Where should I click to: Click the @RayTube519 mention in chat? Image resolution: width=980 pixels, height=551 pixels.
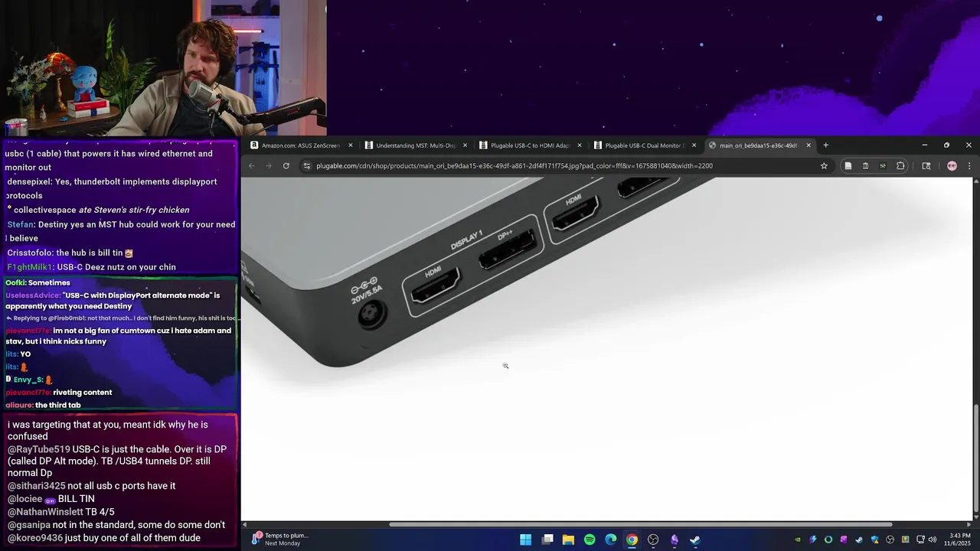click(x=38, y=449)
